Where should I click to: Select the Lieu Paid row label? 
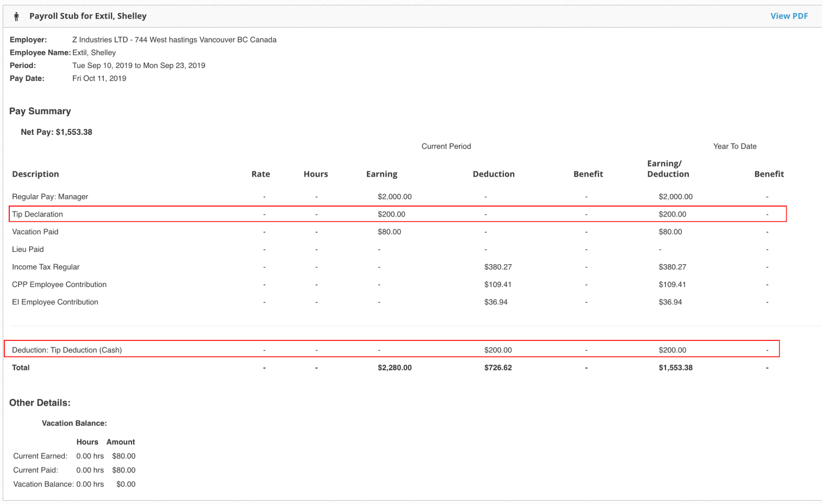point(28,249)
